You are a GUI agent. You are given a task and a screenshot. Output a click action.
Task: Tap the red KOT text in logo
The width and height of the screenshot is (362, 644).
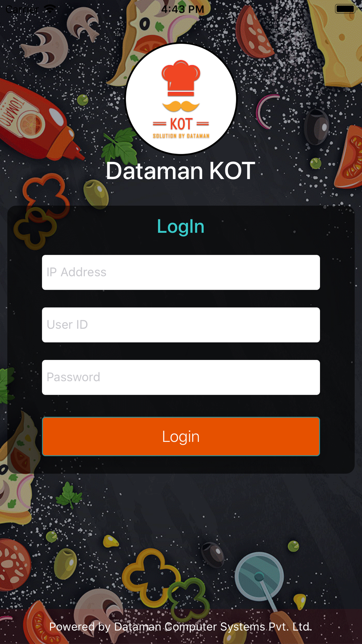click(x=181, y=124)
